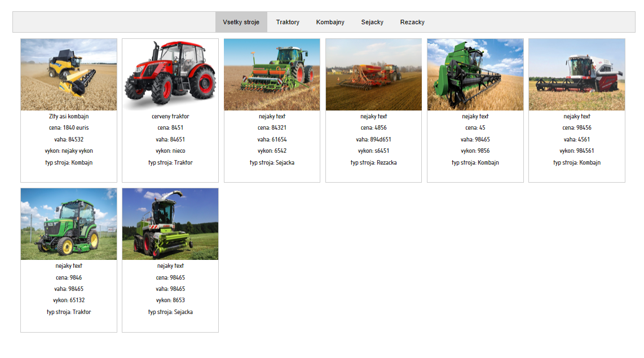
Task: View the green forage harvester photo
Action: [x=170, y=224]
